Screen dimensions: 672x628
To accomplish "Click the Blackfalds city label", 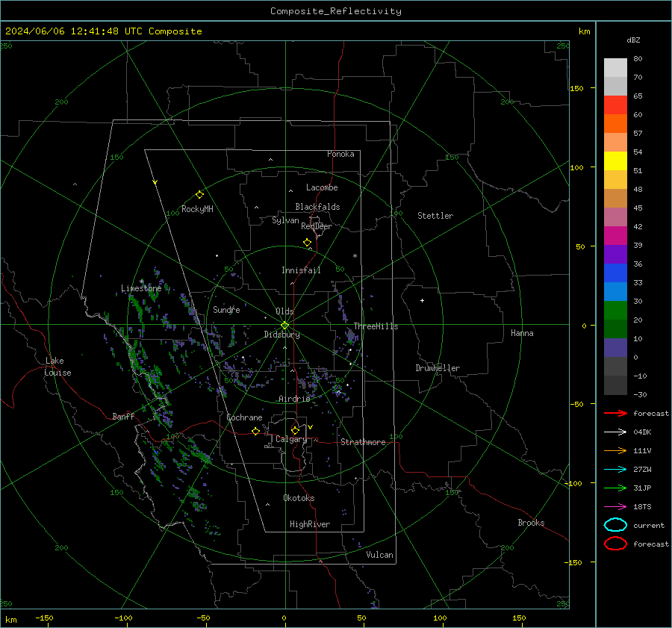I will point(317,207).
